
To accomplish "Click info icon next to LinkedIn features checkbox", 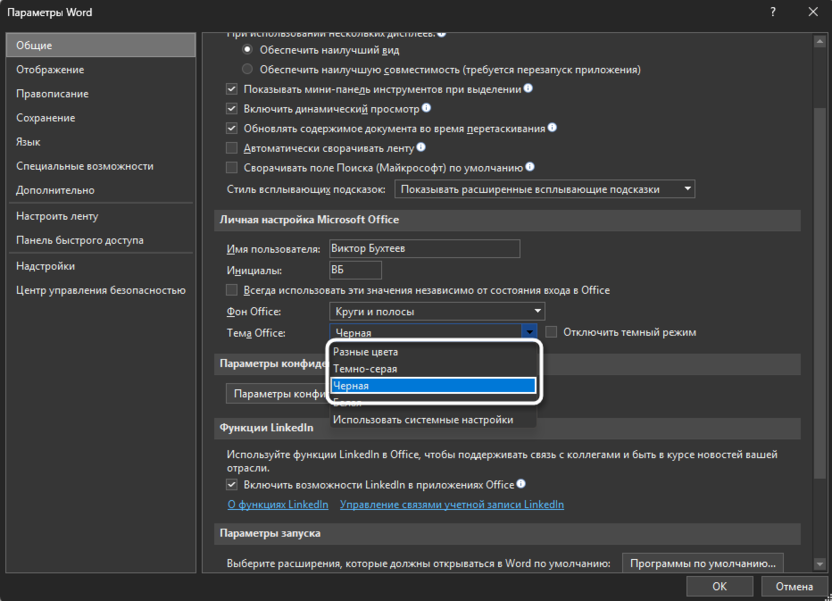I will coord(522,485).
